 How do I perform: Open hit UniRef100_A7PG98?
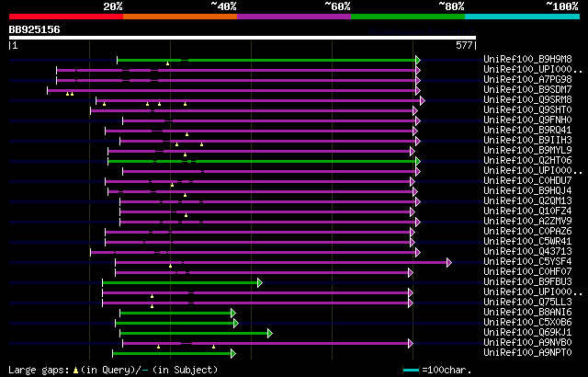[x=527, y=79]
